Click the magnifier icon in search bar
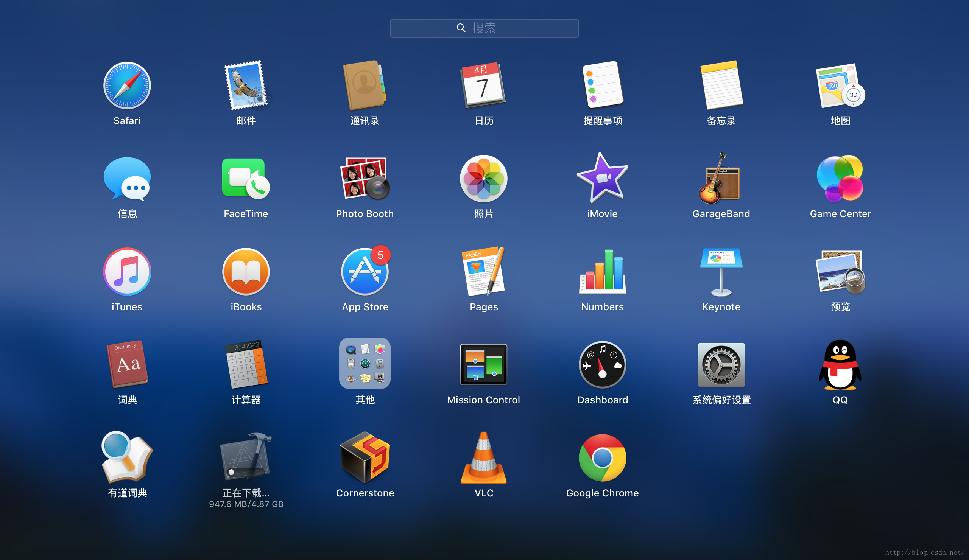The width and height of the screenshot is (969, 560). [461, 28]
